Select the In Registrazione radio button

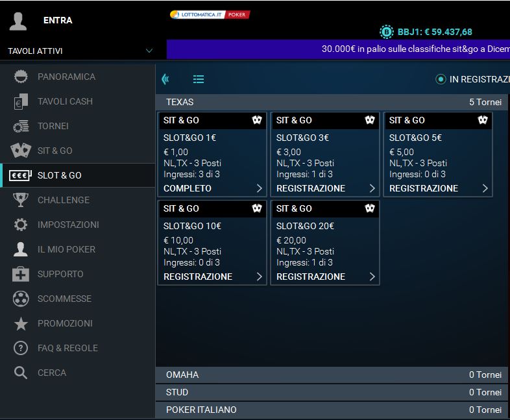441,79
